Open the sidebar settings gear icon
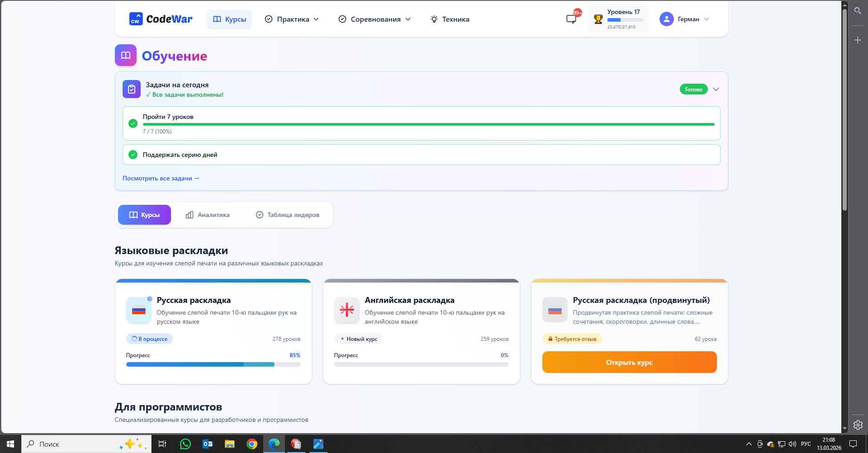 (x=858, y=425)
